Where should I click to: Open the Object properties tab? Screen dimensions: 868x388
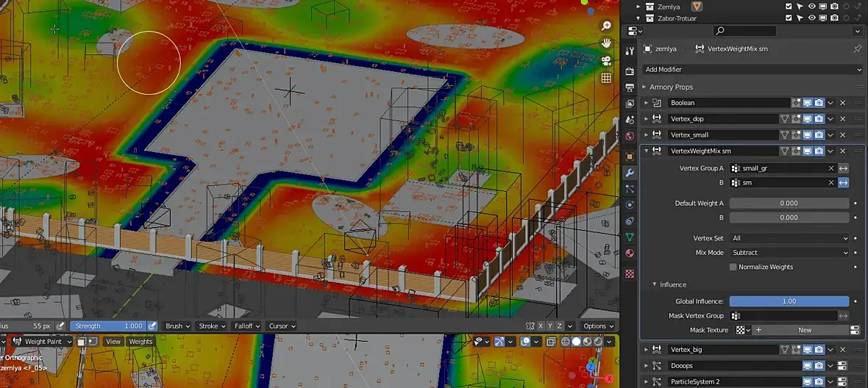pyautogui.click(x=630, y=157)
